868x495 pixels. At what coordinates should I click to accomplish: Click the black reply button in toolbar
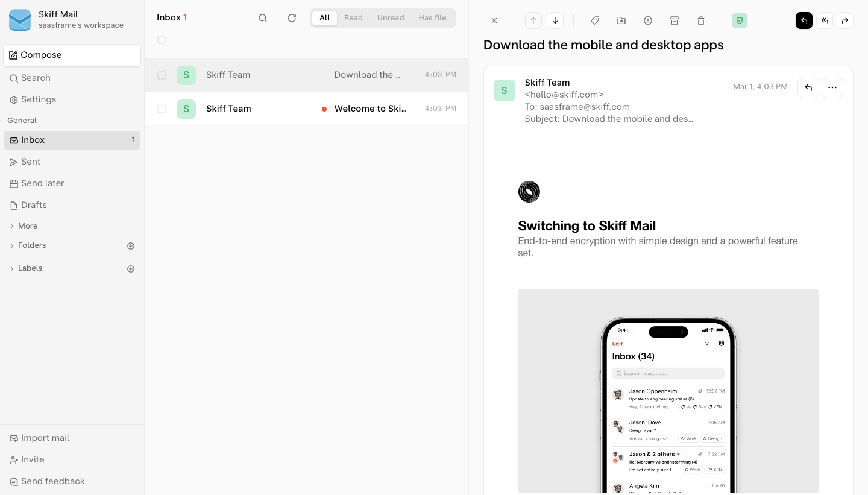coord(804,20)
